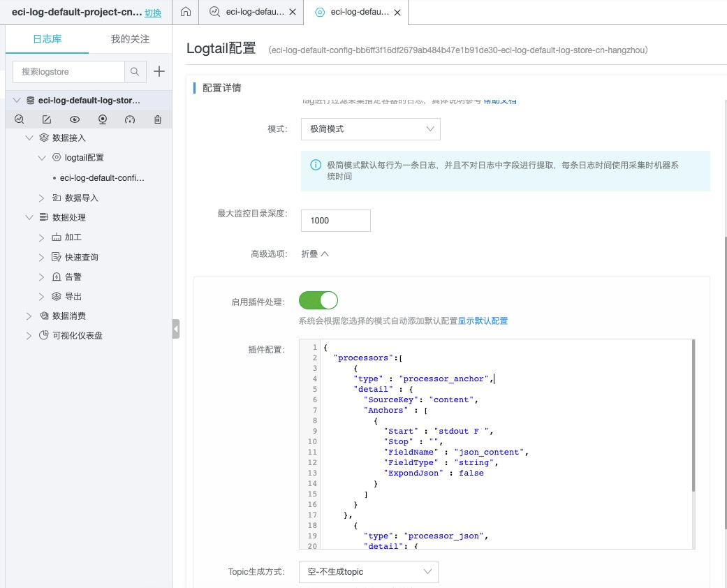Click the search magnifier icon for logstore
Image resolution: width=727 pixels, height=588 pixels.
click(135, 71)
